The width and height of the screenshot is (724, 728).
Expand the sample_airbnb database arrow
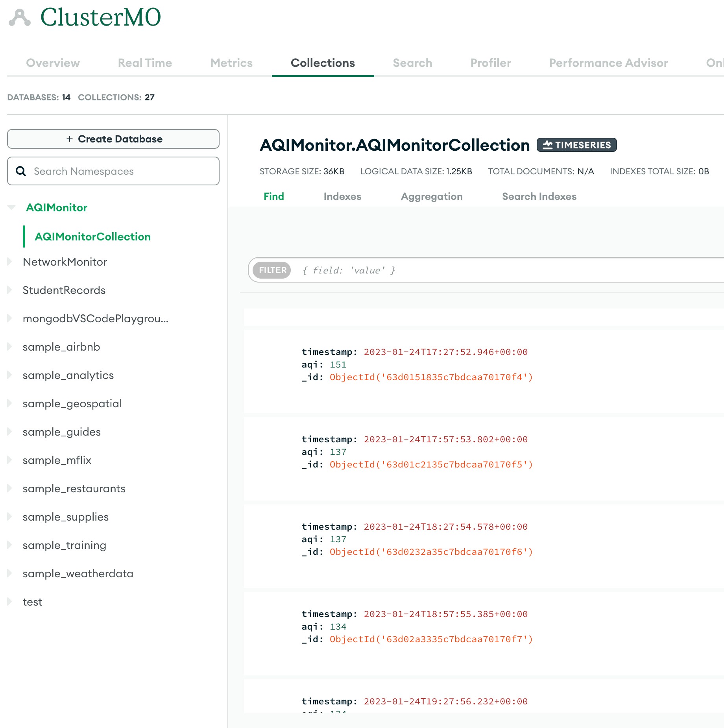coord(10,347)
